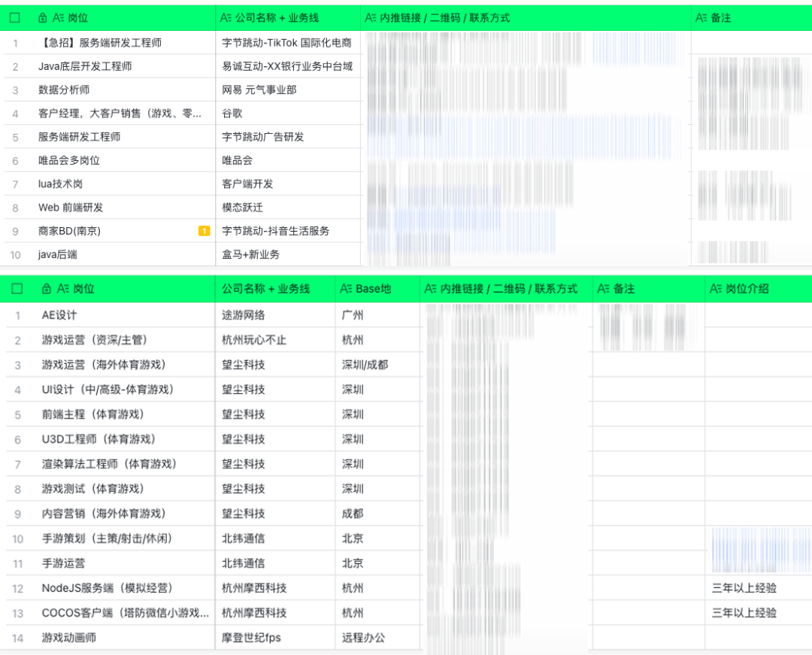Screen dimensions: 812x655
Task: Click the text-type icon before 岗位介绍
Action: [x=716, y=289]
